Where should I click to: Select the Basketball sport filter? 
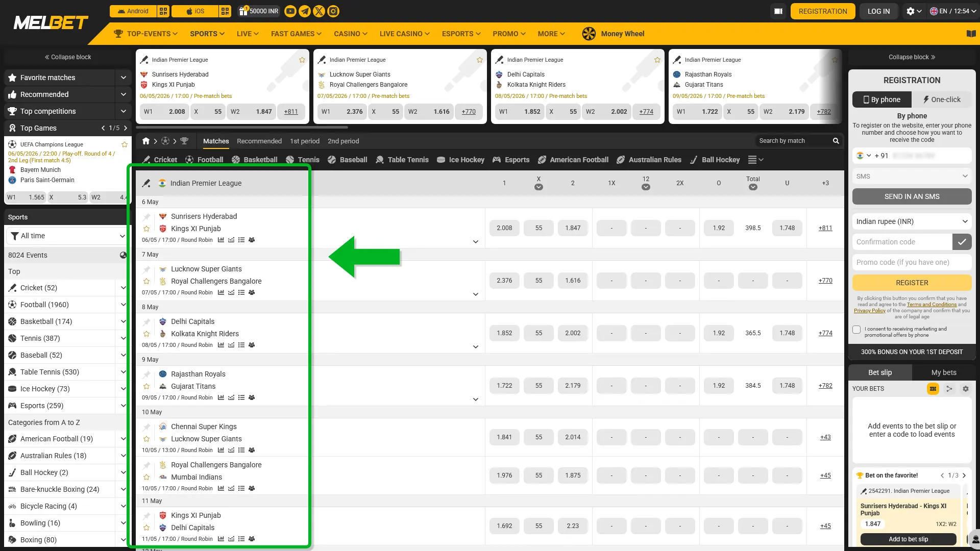tap(254, 160)
